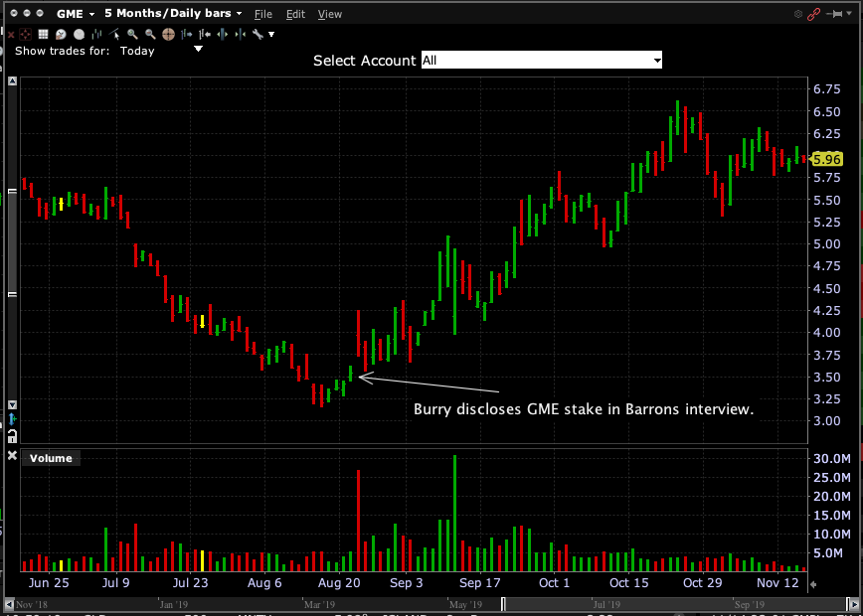Click the 5.0M volume axis label
The image size is (863, 616).
coord(828,552)
